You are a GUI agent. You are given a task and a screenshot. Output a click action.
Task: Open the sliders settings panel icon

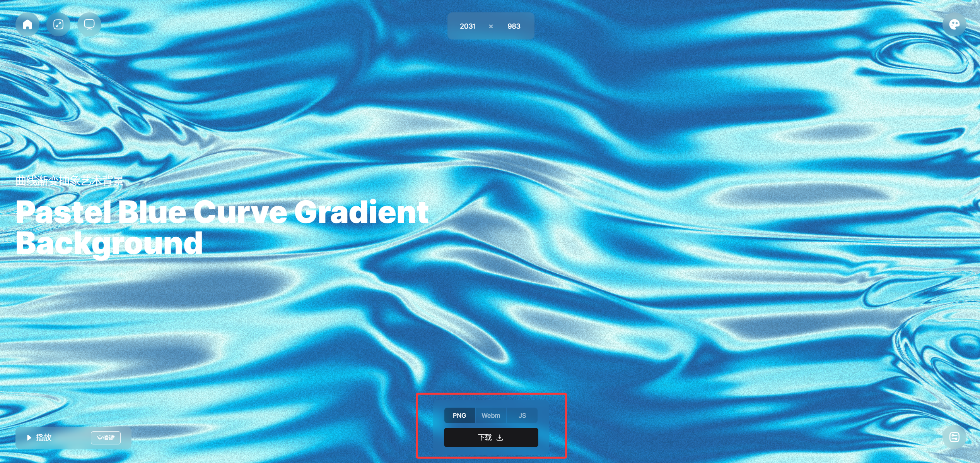954,437
